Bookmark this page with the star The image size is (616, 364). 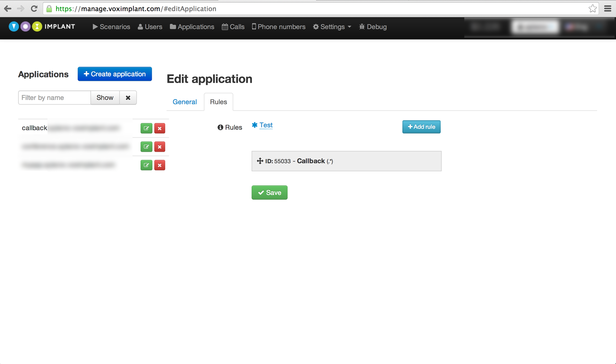coord(593,9)
